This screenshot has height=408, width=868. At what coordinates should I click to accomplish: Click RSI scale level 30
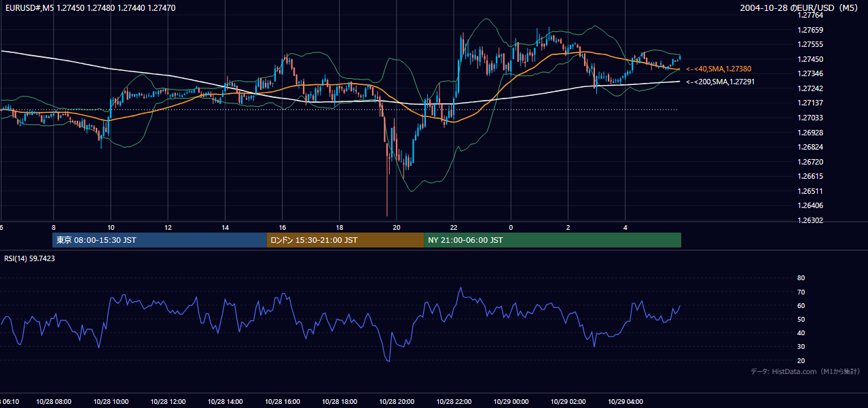[801, 347]
